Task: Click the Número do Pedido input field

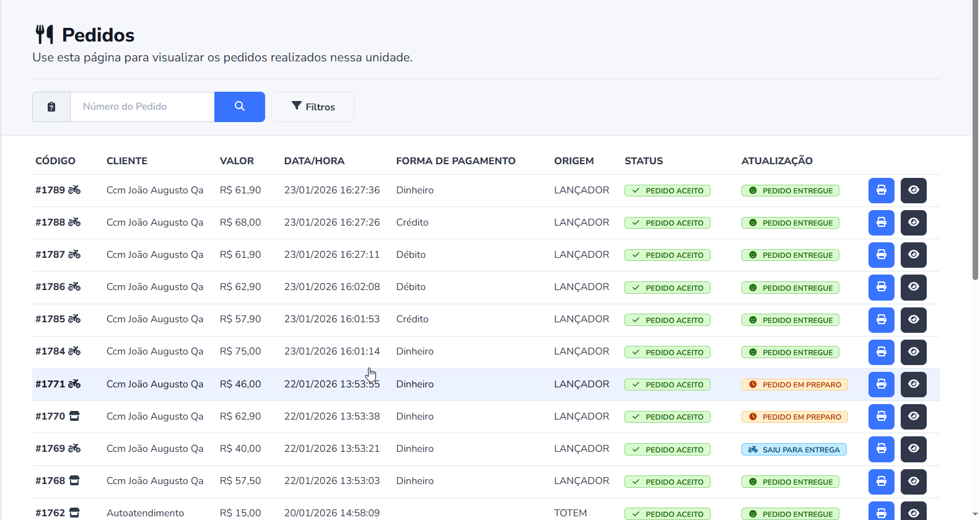Action: [142, 107]
